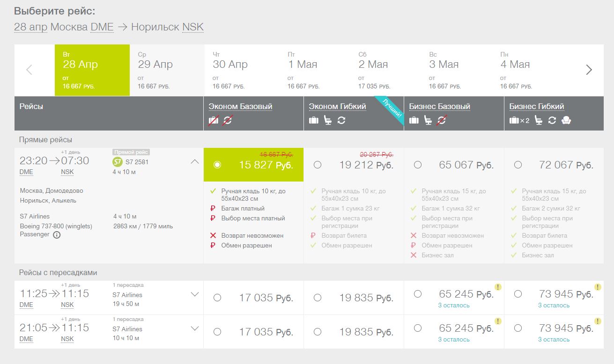Click Бизнес зал line in Бизнес Гибкий column
Image resolution: width=614 pixels, height=364 pixels.
tap(538, 255)
